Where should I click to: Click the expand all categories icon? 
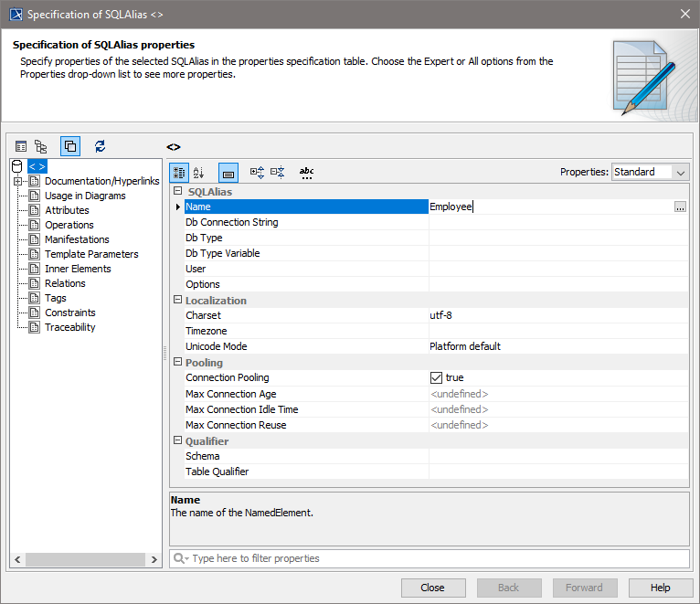(x=257, y=172)
